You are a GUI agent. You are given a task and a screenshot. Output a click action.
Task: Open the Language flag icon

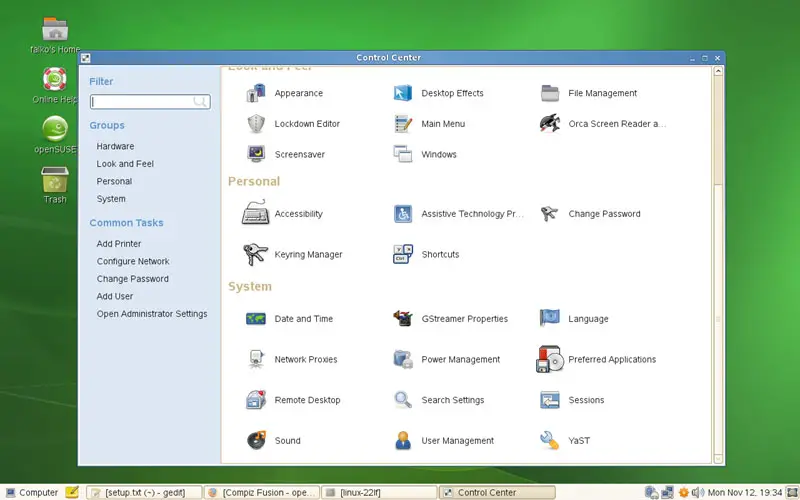pos(550,318)
